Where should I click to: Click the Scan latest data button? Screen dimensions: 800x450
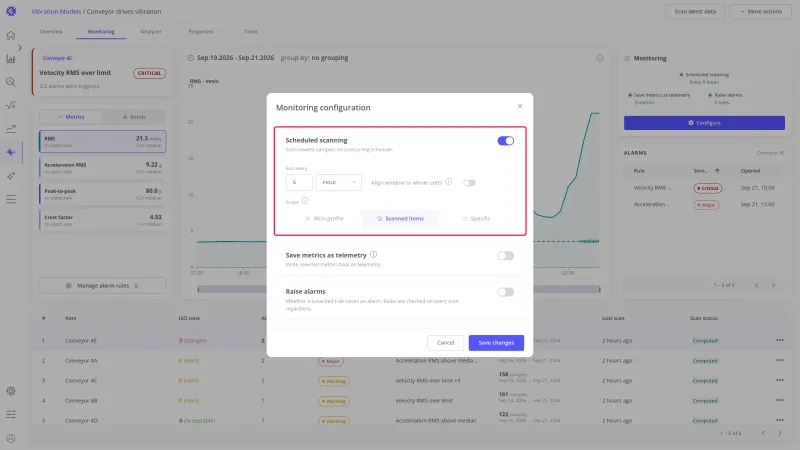click(x=695, y=11)
